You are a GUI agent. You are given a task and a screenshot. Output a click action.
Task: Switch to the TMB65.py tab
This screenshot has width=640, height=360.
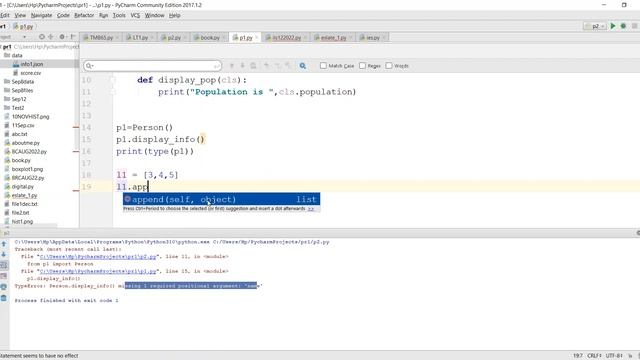tap(101, 38)
